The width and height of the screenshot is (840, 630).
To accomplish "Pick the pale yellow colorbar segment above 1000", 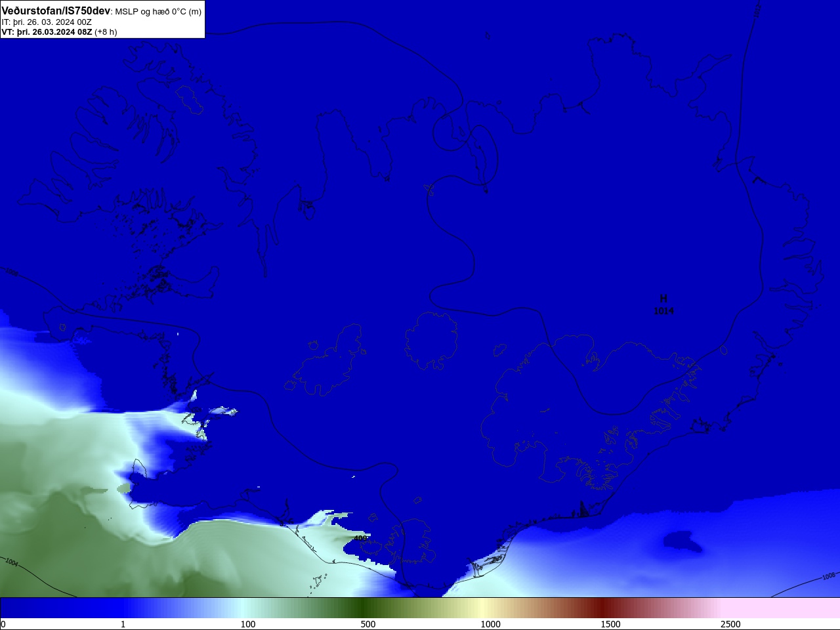I will (x=482, y=608).
